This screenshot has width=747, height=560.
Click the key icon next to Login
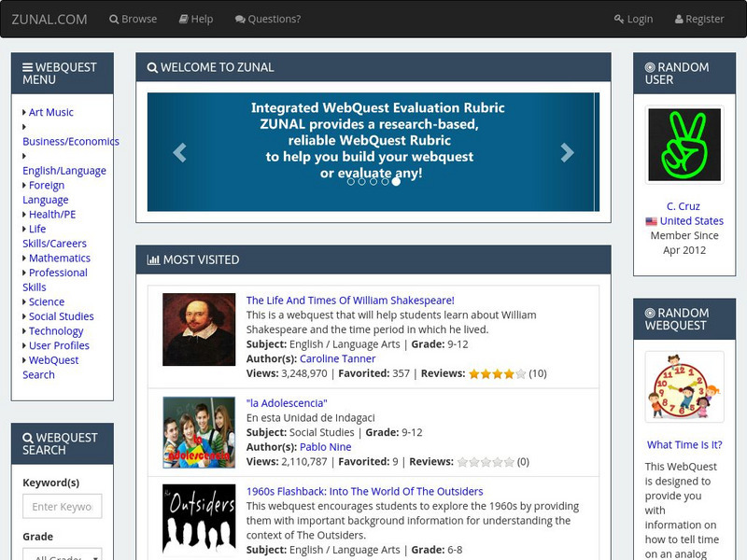coord(618,18)
